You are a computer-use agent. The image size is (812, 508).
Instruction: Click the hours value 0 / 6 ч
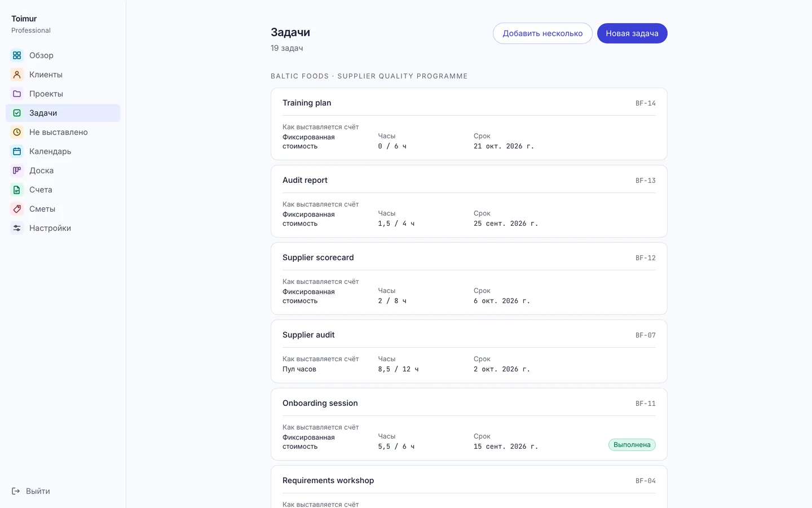392,146
